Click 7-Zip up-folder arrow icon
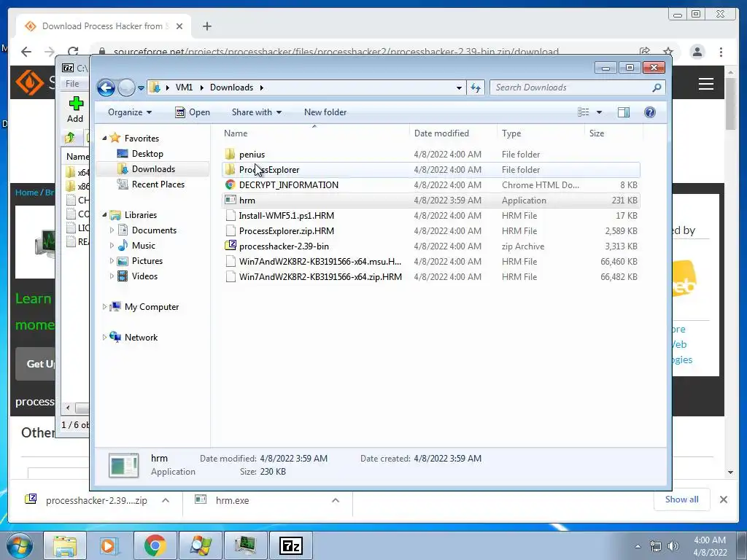The width and height of the screenshot is (747, 560). (70, 138)
